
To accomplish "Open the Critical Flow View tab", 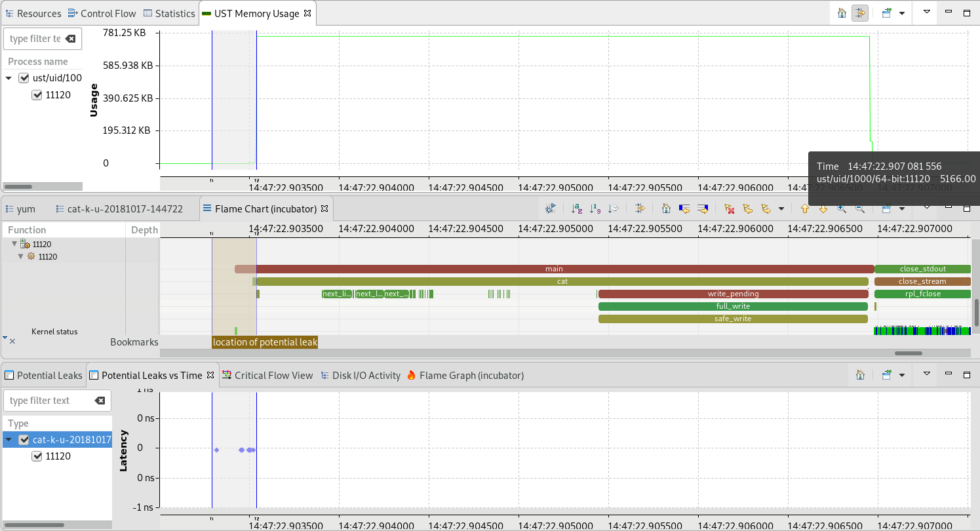I will [x=267, y=376].
